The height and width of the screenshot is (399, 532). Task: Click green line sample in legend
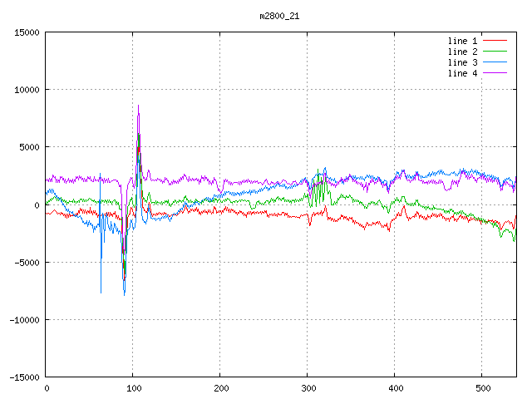click(495, 52)
